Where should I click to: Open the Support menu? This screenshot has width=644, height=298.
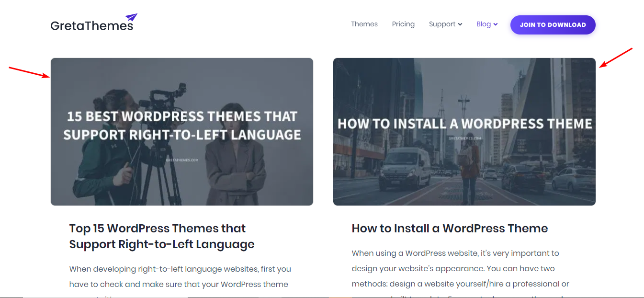pos(442,24)
